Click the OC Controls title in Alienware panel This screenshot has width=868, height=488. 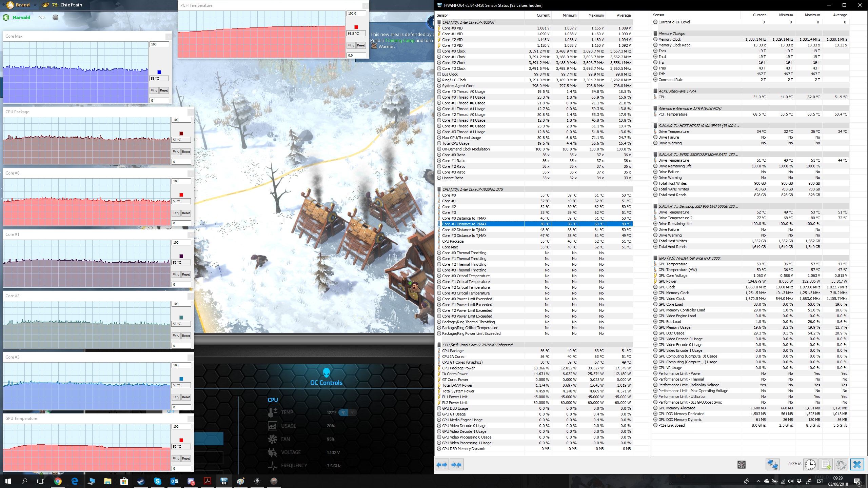(326, 383)
